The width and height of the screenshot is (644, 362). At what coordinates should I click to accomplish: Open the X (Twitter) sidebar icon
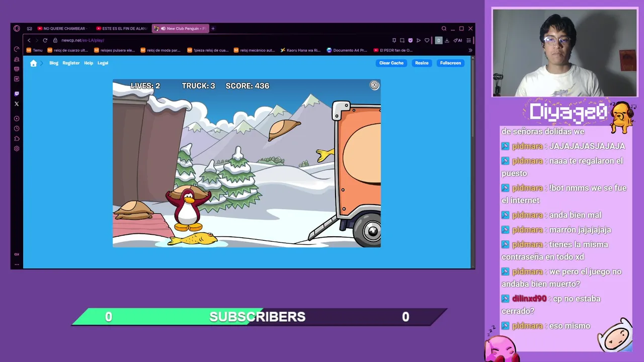pos(17,104)
